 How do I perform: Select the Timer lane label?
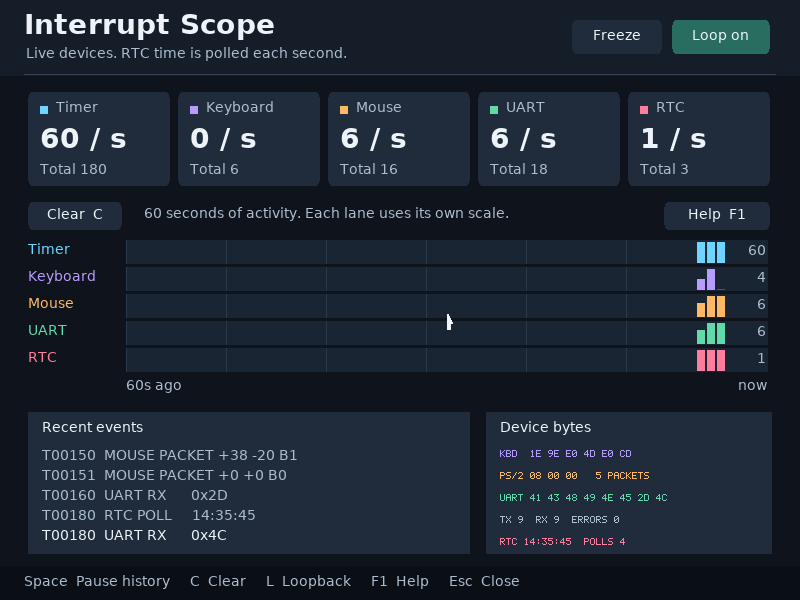point(49,249)
